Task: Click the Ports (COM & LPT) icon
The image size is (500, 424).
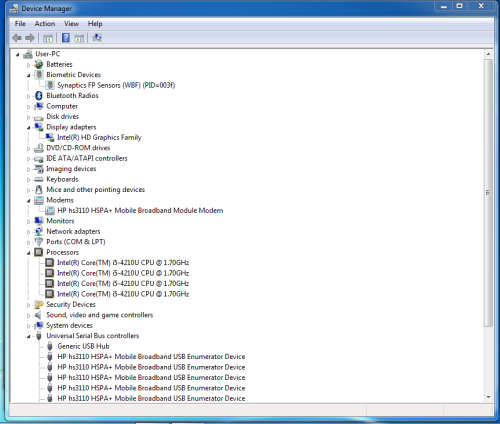Action: click(39, 242)
